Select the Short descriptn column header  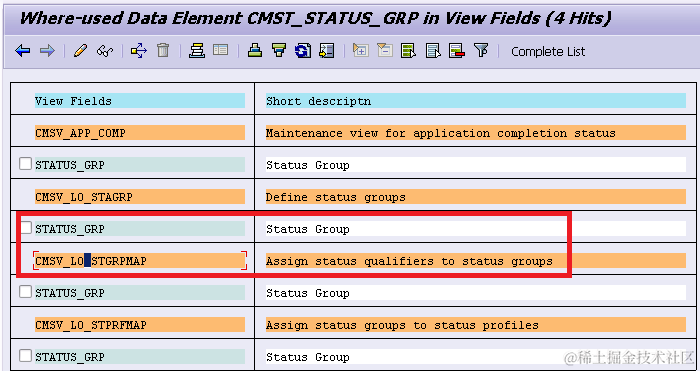click(x=475, y=101)
